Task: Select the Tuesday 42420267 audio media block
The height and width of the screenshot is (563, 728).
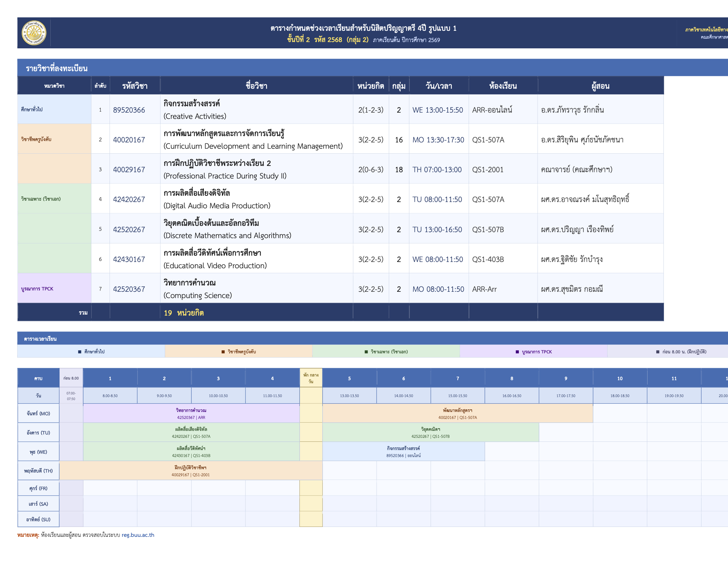Action: (191, 433)
